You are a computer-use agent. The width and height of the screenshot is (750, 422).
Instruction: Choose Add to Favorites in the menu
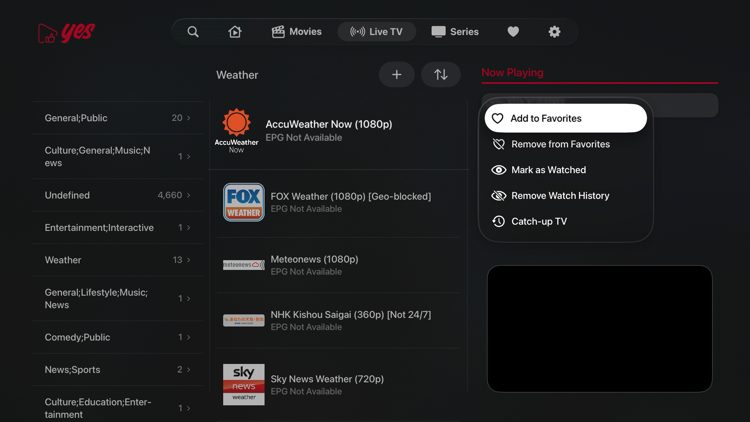pyautogui.click(x=565, y=118)
